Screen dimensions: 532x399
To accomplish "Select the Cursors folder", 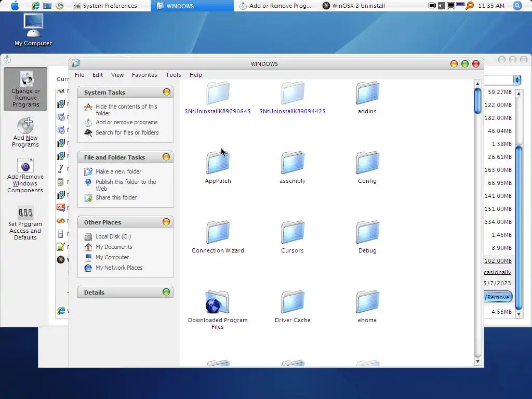I will 292,237.
